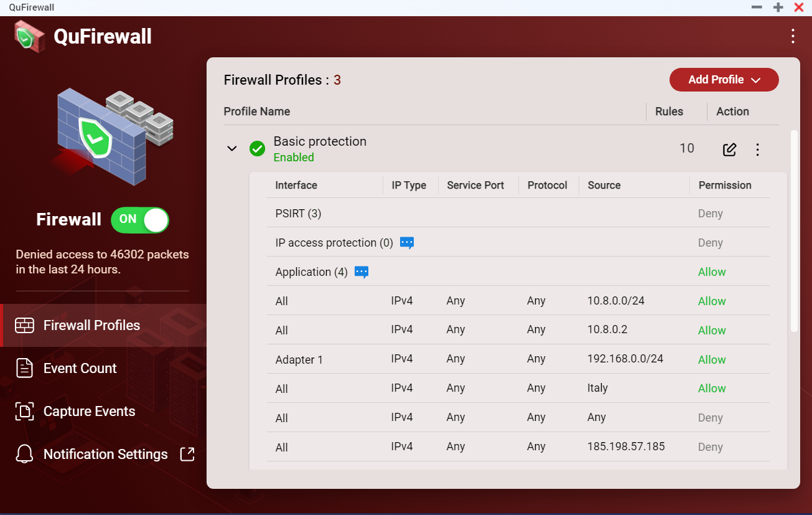Image resolution: width=812 pixels, height=515 pixels.
Task: Click the rules list vertical scrollbar
Action: (793, 230)
